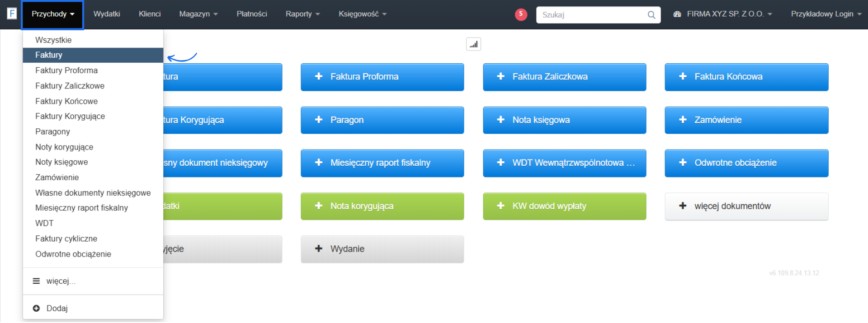
Task: Click plus icon on Faktura Końcowa button
Action: pyautogui.click(x=683, y=76)
